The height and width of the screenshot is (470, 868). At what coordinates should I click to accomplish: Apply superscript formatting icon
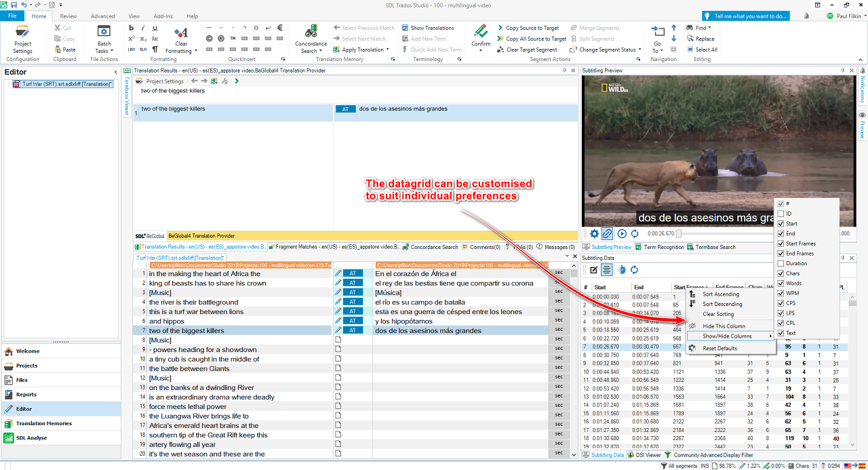(x=132, y=39)
